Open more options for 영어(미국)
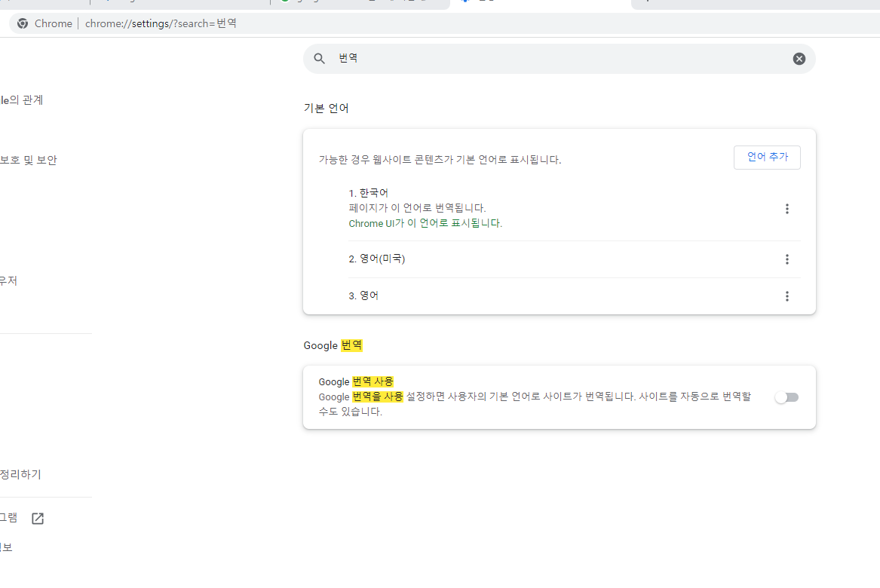Screen dimensions: 880x588 [x=786, y=259]
